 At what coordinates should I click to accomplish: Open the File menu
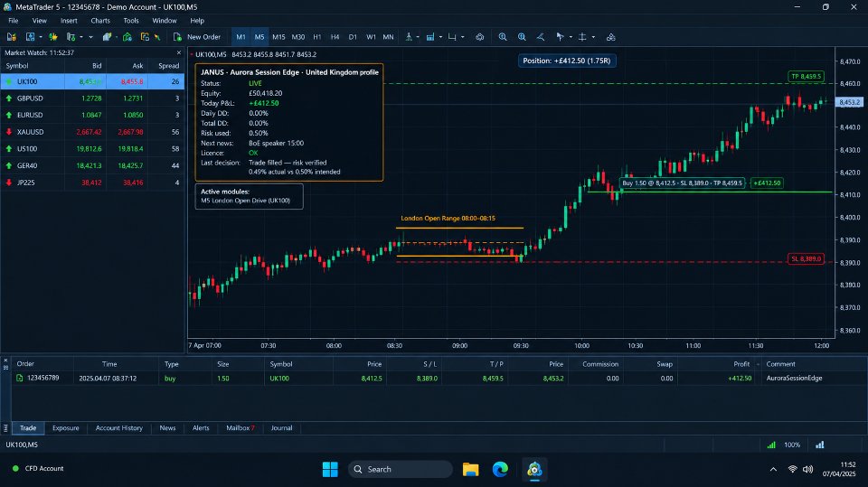click(14, 21)
